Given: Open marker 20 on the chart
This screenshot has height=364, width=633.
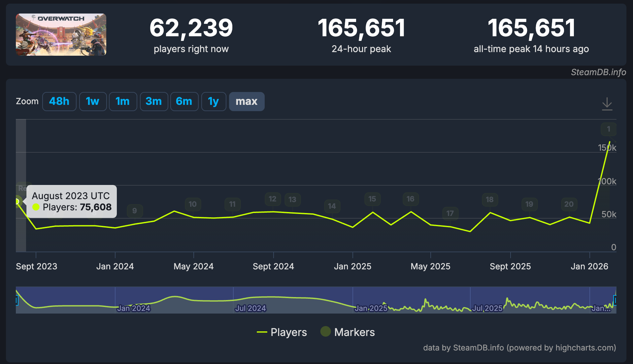Looking at the screenshot, I should 569,204.
